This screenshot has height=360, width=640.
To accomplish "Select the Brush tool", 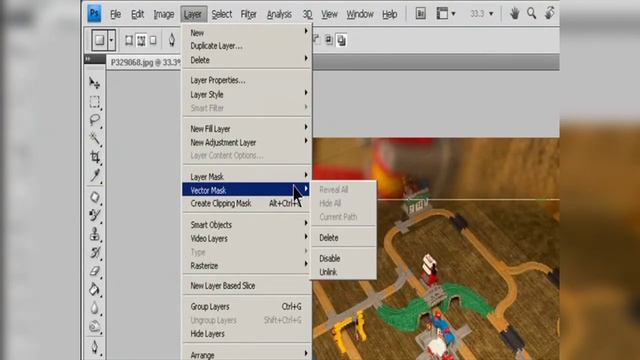I will (95, 216).
